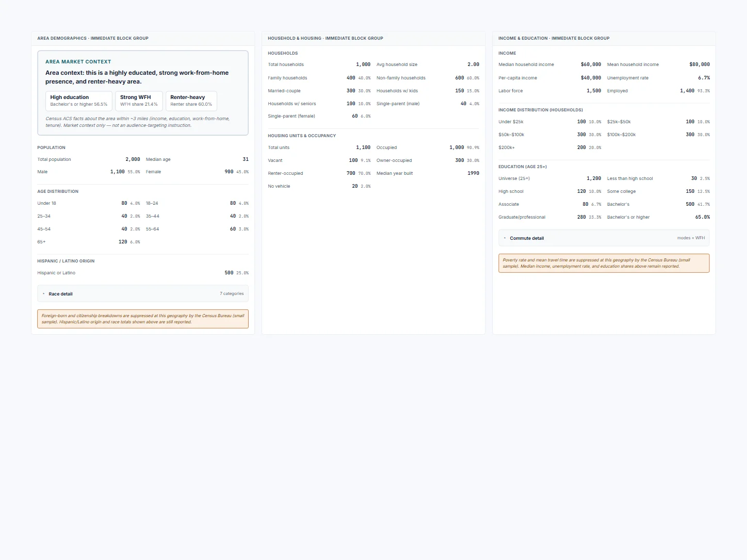Image resolution: width=747 pixels, height=560 pixels.
Task: Click the foreign-born suppression notice
Action: click(x=143, y=319)
